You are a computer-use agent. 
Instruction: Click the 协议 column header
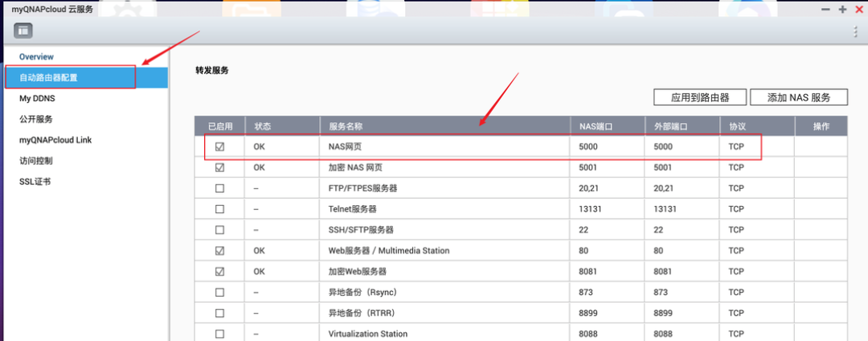757,126
